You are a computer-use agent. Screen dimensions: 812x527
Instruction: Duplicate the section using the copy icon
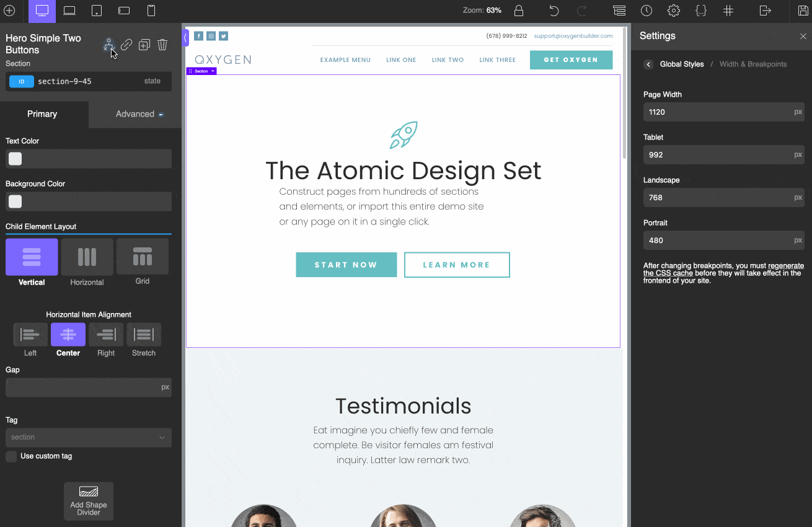pyautogui.click(x=144, y=45)
